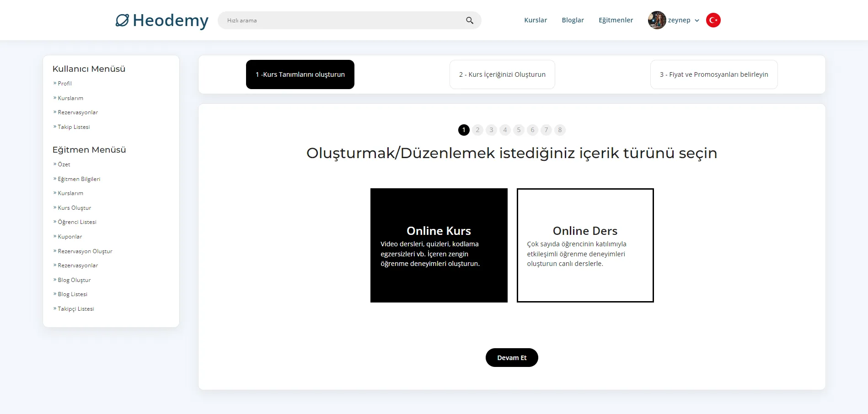Open the Kurs İçeriğinizi Oluşturun tab
Image resolution: width=868 pixels, height=414 pixels.
pyautogui.click(x=502, y=74)
